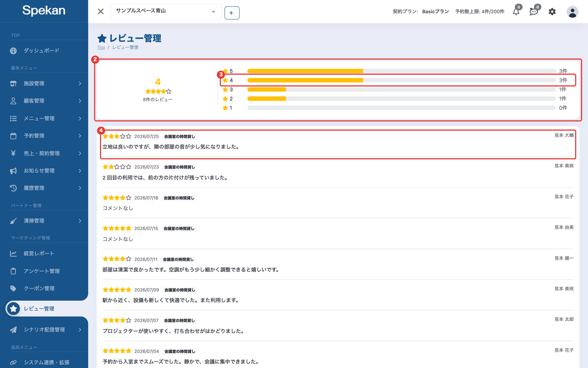
Task: Click the average rating stars under 4
Action: click(x=158, y=92)
